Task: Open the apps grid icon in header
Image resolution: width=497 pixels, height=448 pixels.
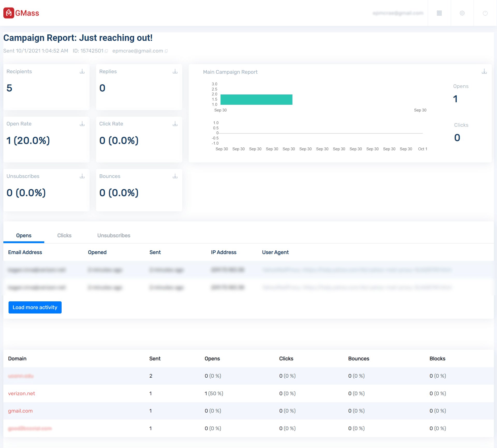Action: tap(439, 13)
